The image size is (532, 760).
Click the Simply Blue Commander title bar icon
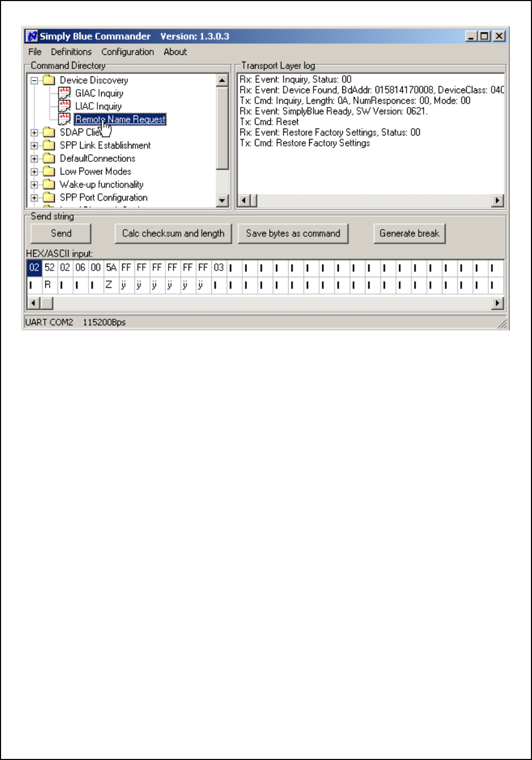32,36
